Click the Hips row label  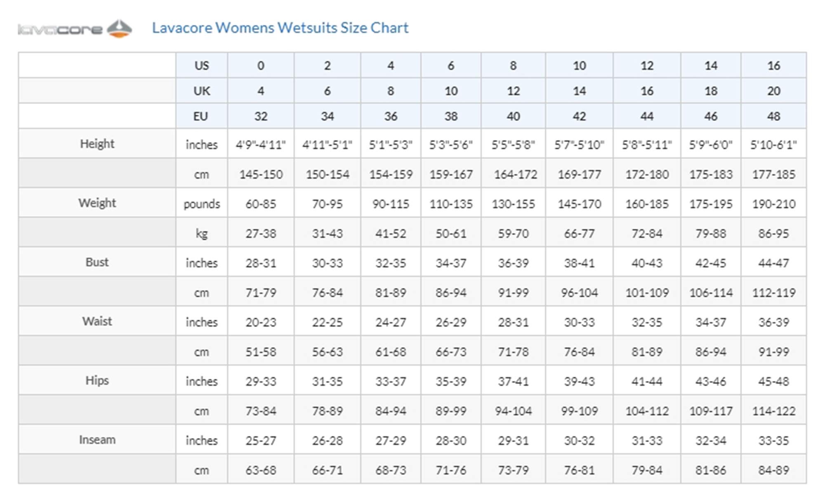[97, 380]
